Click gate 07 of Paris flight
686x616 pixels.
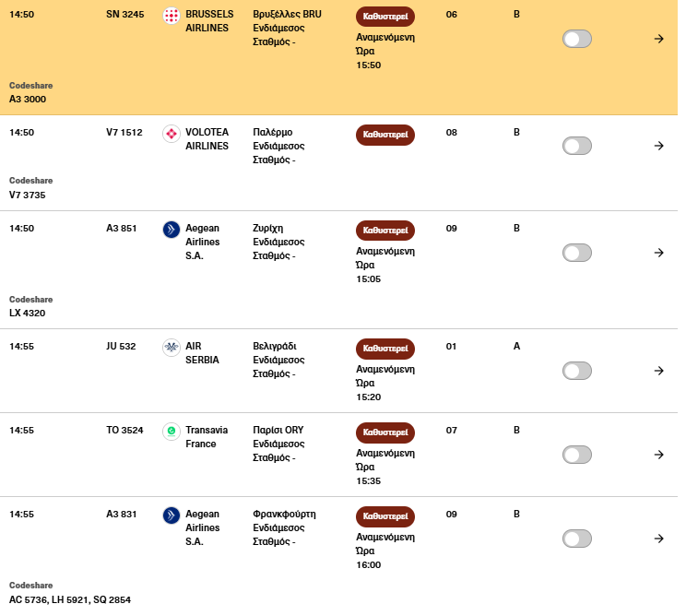pyautogui.click(x=452, y=431)
